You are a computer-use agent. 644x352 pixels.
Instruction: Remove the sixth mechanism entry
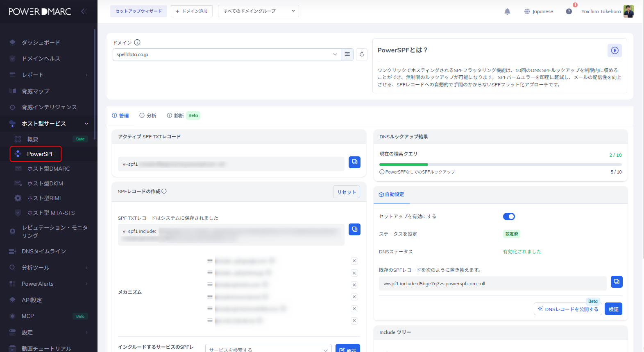tap(354, 320)
